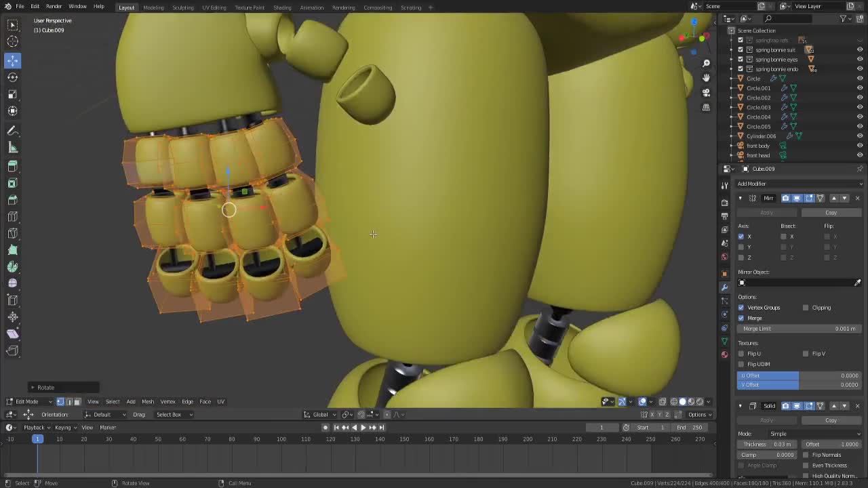Enable Clipping checkbox
Image resolution: width=868 pixels, height=488 pixels.
pyautogui.click(x=806, y=308)
